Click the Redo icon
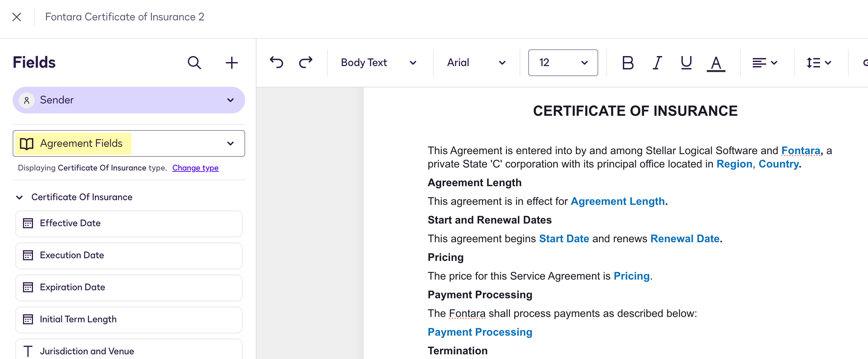The height and width of the screenshot is (359, 868). [305, 62]
